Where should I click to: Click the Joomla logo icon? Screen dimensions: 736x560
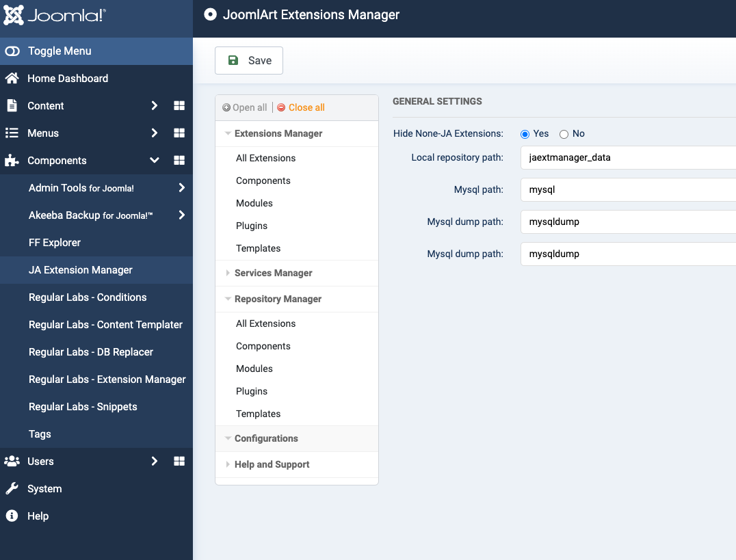tap(14, 15)
